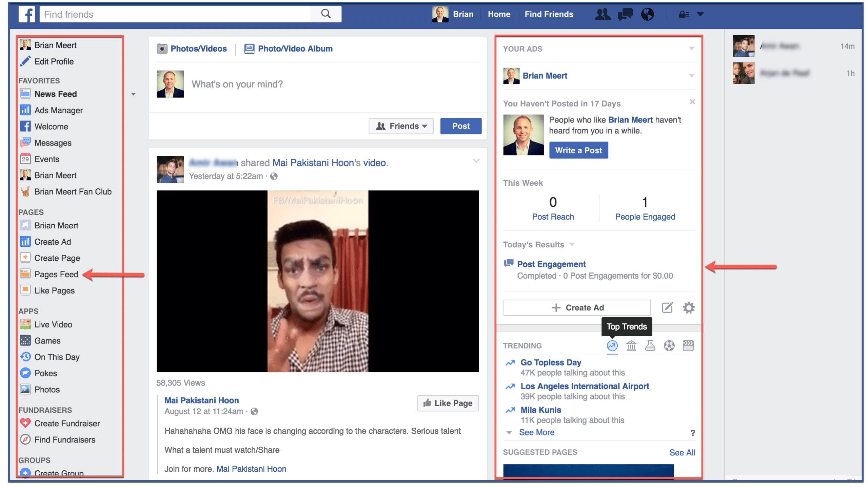The height and width of the screenshot is (487, 868).
Task: Open the Briian Meert page
Action: pyautogui.click(x=49, y=226)
